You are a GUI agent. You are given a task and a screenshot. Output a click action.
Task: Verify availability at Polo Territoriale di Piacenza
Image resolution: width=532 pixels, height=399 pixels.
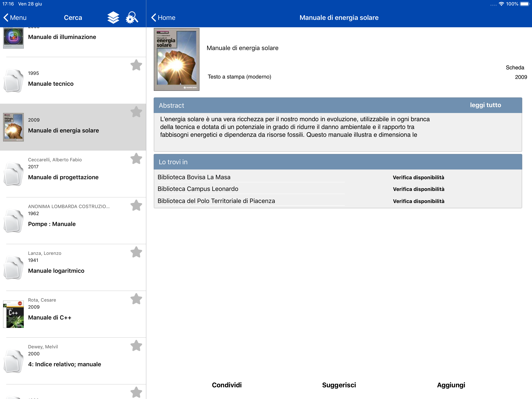coord(418,201)
